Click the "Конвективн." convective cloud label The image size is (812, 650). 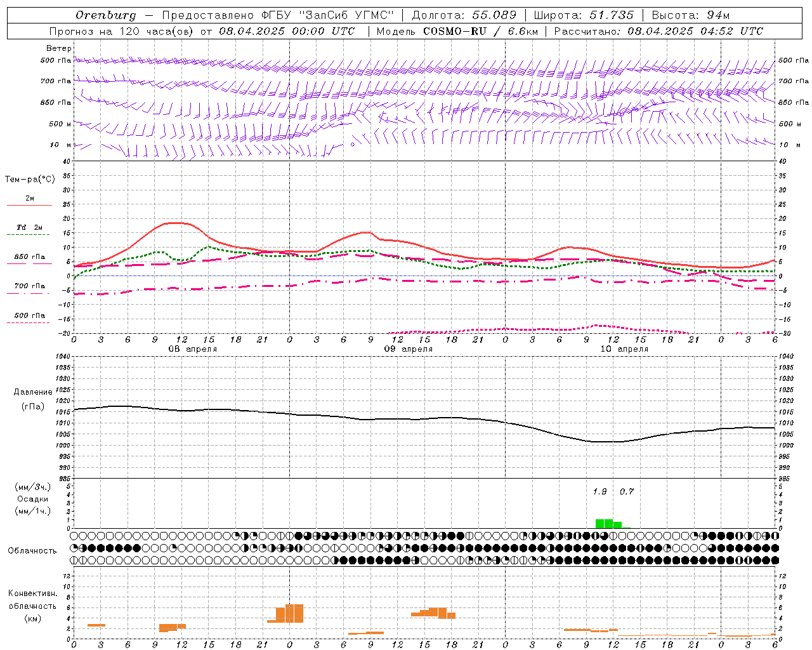(32, 594)
